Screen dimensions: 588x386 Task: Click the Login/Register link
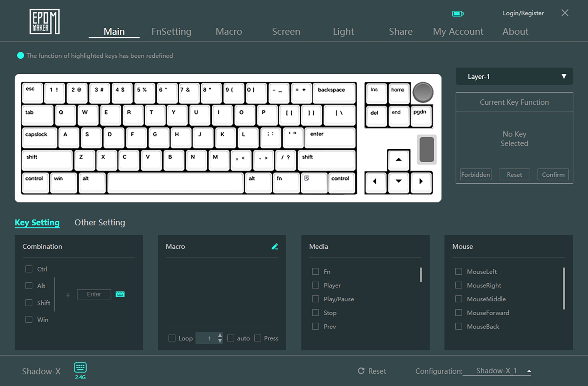(x=523, y=13)
